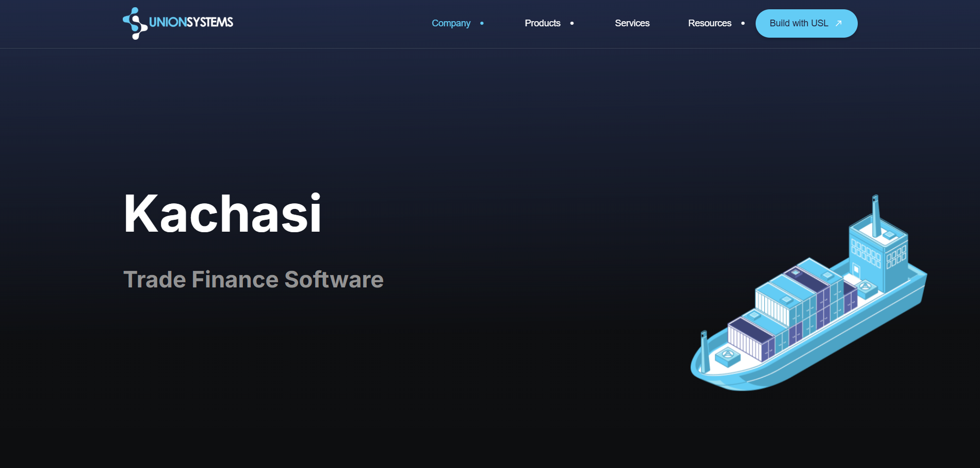980x468 pixels.
Task: Click the Union Systems logo
Action: [x=178, y=23]
